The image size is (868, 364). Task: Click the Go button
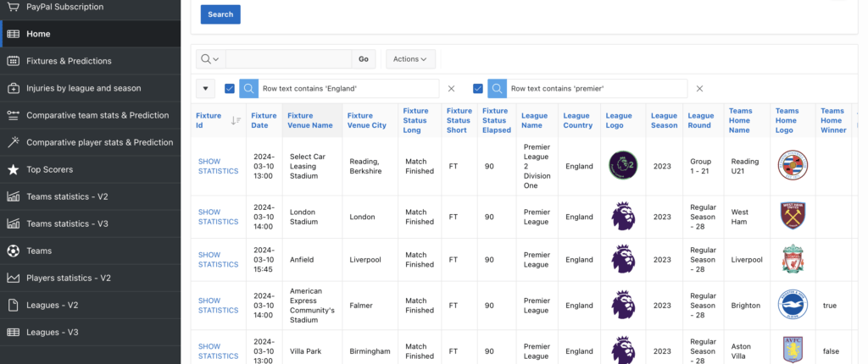pos(364,59)
